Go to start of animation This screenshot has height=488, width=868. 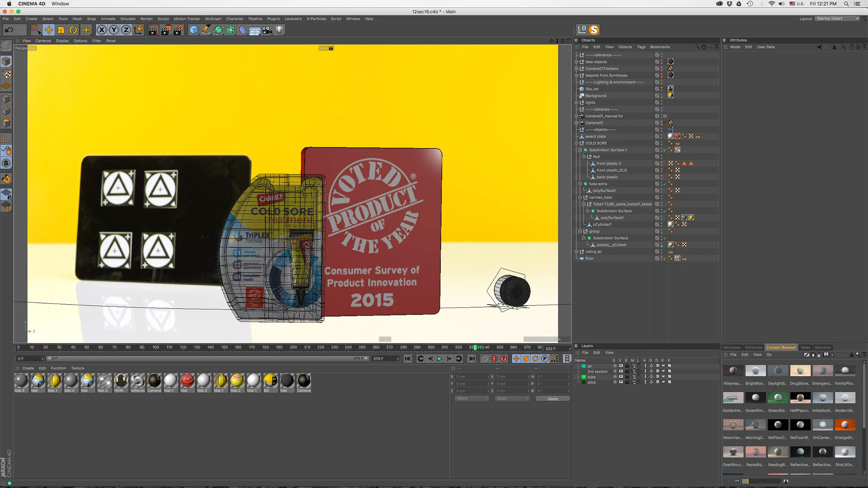[408, 359]
